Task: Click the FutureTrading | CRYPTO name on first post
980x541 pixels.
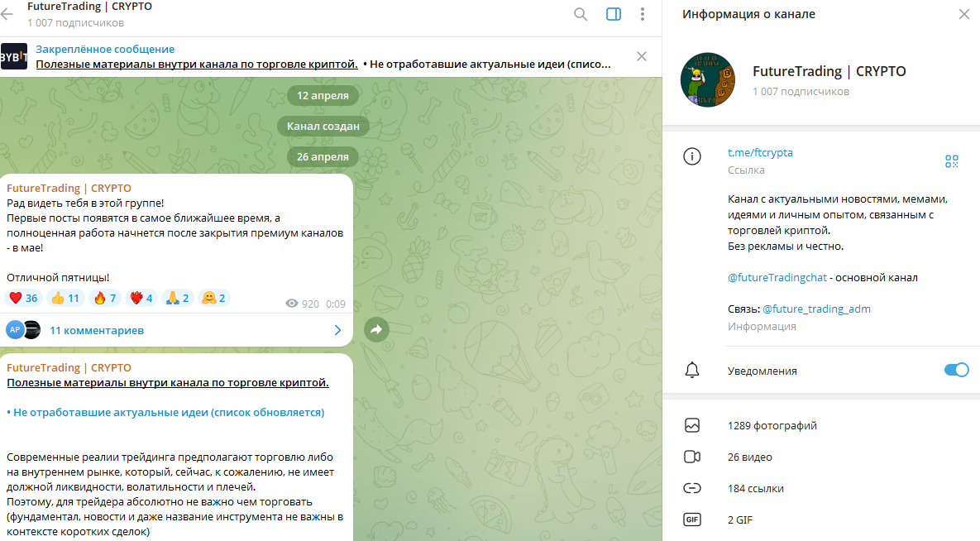Action: tap(69, 188)
